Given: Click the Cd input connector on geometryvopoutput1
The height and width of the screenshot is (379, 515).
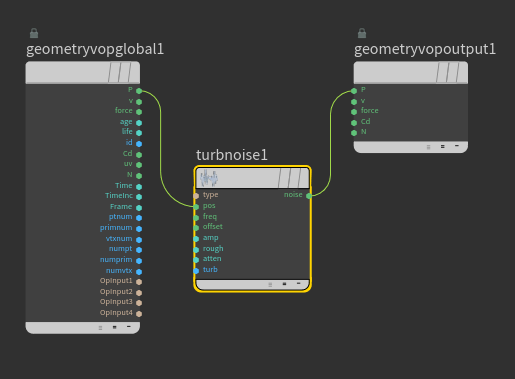Looking at the screenshot, I should pos(354,123).
